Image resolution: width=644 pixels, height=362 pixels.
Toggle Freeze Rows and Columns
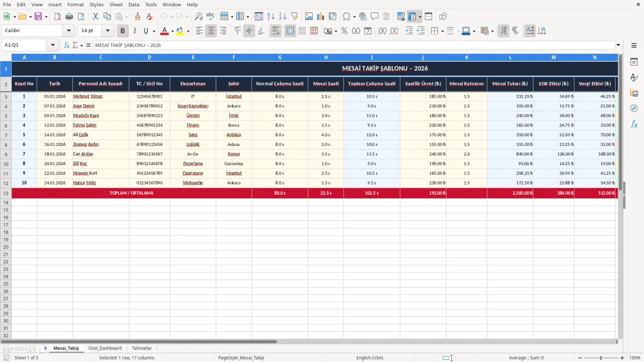coord(412,17)
